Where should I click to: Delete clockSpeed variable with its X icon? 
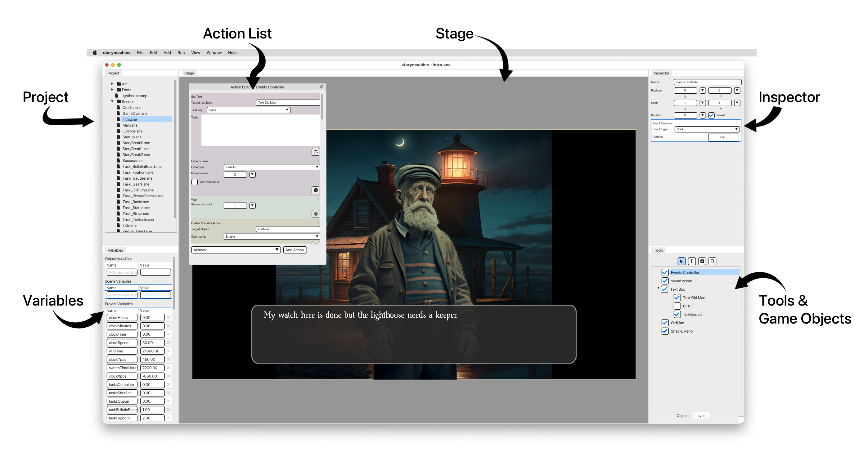coord(169,343)
